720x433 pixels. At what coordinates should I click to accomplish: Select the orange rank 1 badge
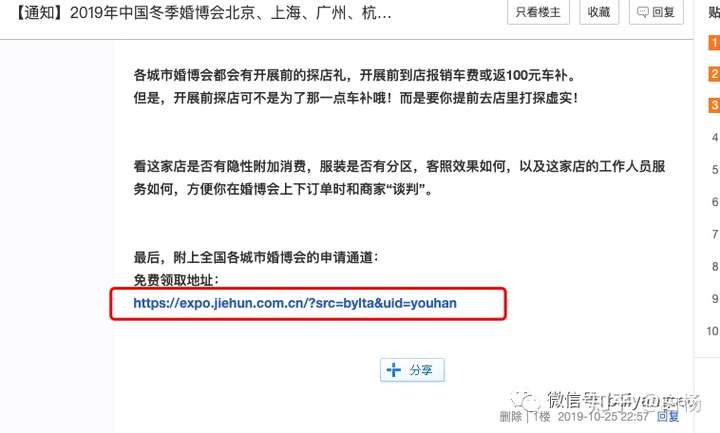pyautogui.click(x=714, y=43)
